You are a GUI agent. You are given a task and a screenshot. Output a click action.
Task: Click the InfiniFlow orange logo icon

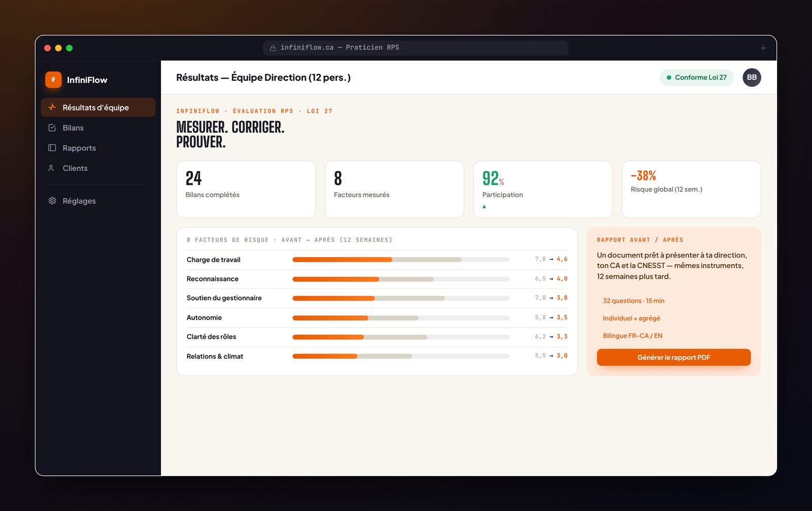click(53, 80)
